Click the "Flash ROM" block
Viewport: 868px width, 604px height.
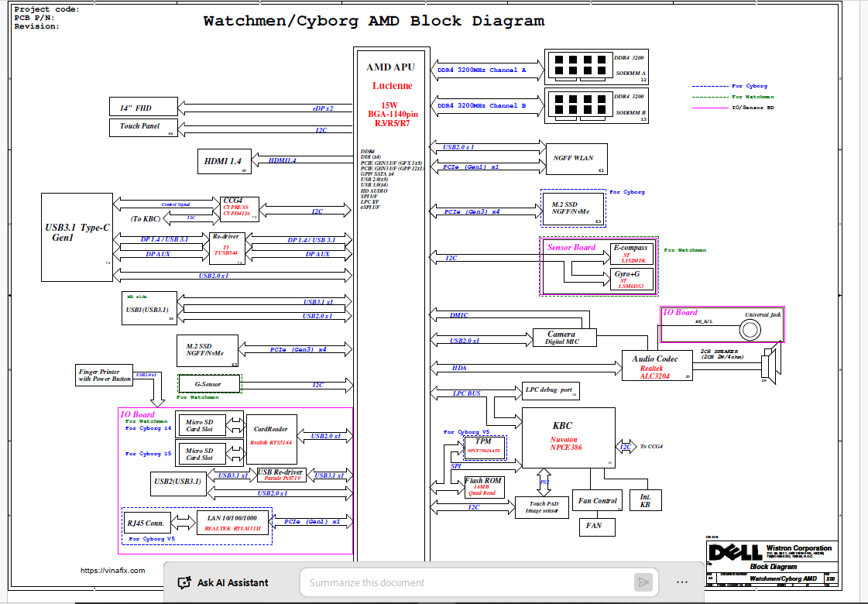[x=485, y=488]
